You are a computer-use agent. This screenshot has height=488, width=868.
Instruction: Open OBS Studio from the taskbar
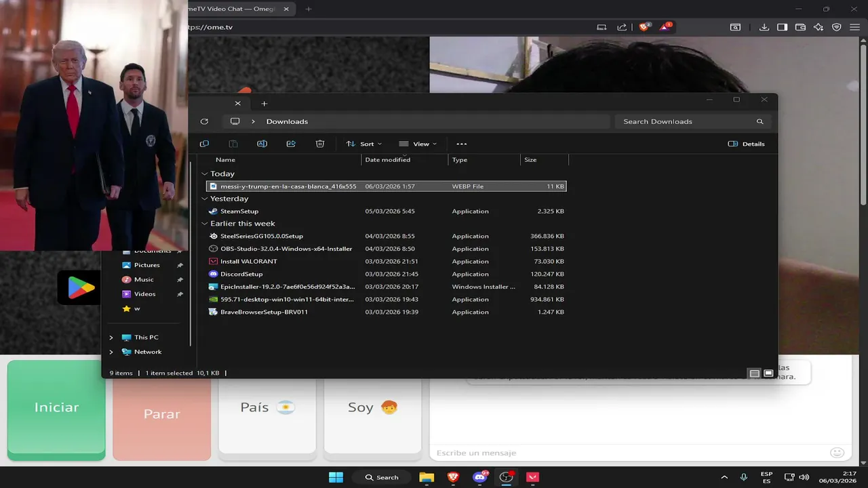pyautogui.click(x=506, y=477)
